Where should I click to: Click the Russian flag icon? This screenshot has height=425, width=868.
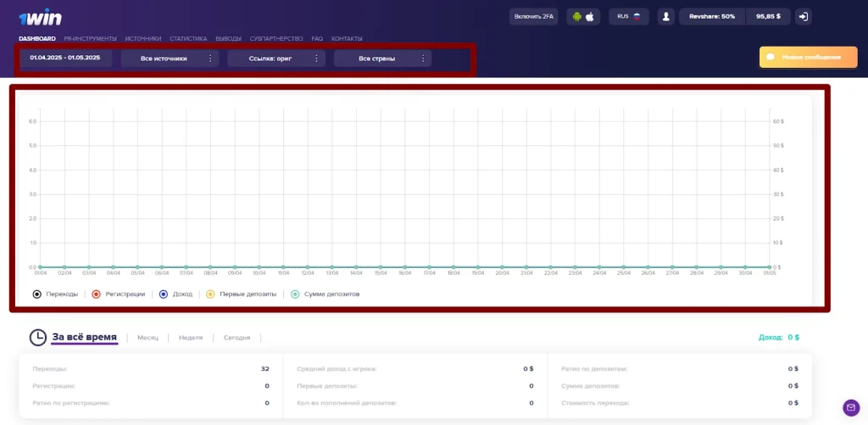pos(637,17)
